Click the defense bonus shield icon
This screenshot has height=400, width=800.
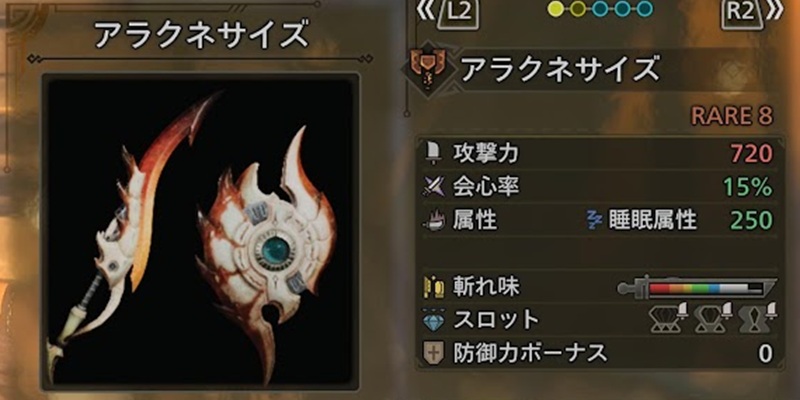434,353
